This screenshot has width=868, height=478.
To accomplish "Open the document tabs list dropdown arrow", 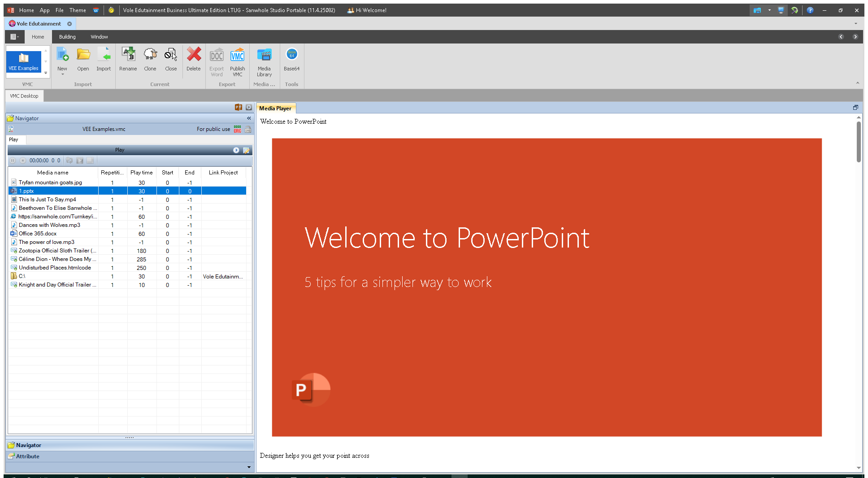I will [856, 23].
